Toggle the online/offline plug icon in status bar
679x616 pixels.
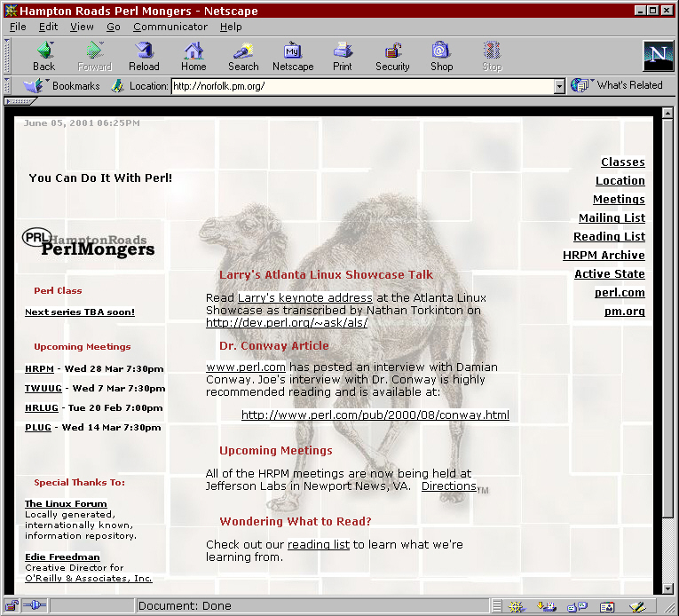point(35,605)
